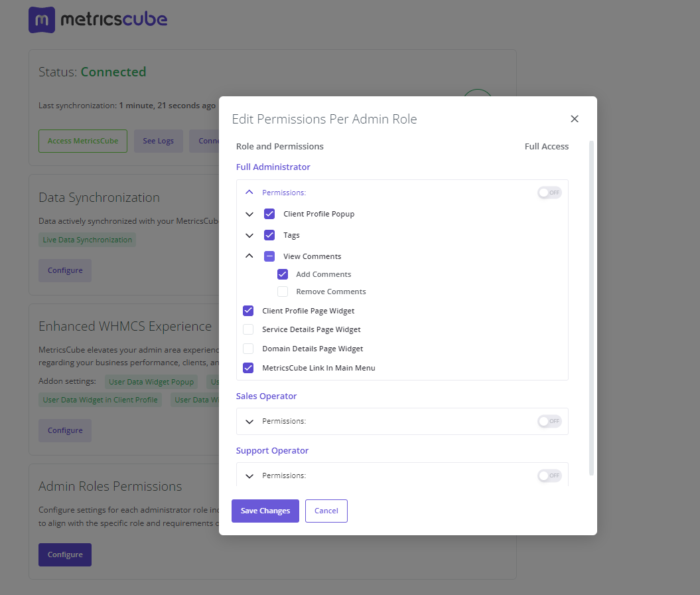
Task: Click Configure under Enhanced WHMCS Experience
Action: pyautogui.click(x=65, y=430)
